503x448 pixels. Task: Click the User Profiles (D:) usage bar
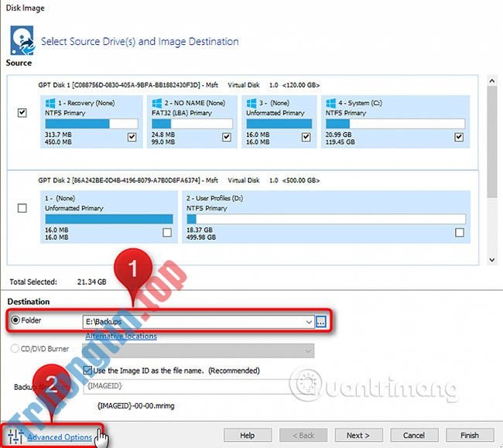tap(327, 219)
